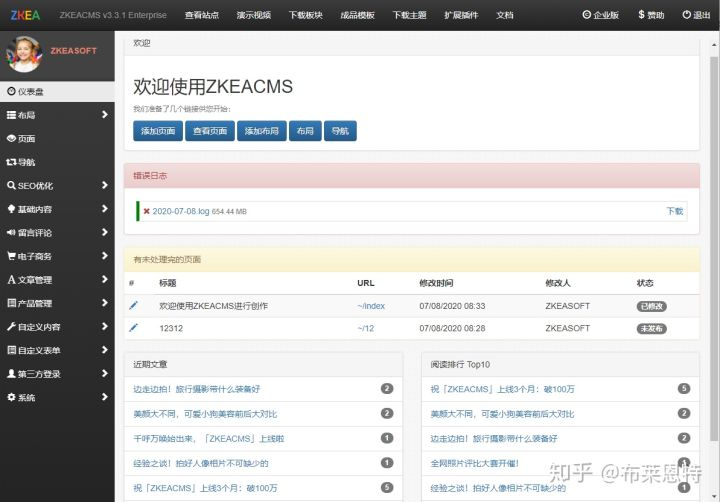Open the 仪表盘 dashboard item
Screen dimensions: 720x502
[57, 91]
